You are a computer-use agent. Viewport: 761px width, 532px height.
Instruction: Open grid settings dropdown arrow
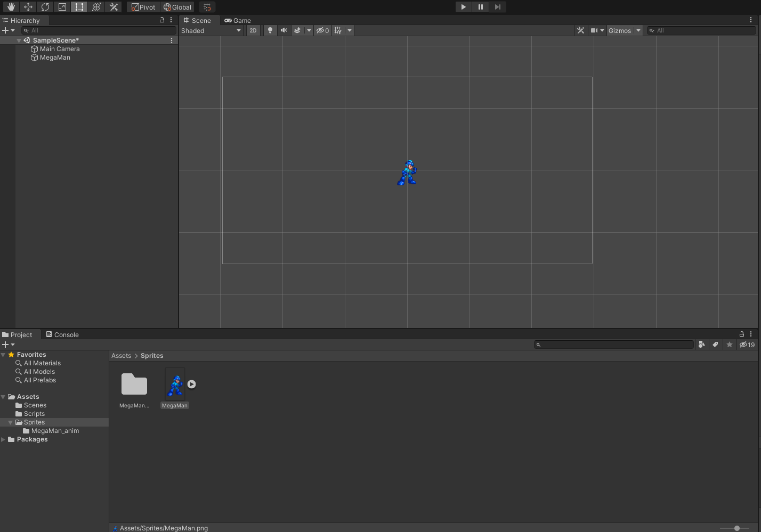(x=350, y=30)
